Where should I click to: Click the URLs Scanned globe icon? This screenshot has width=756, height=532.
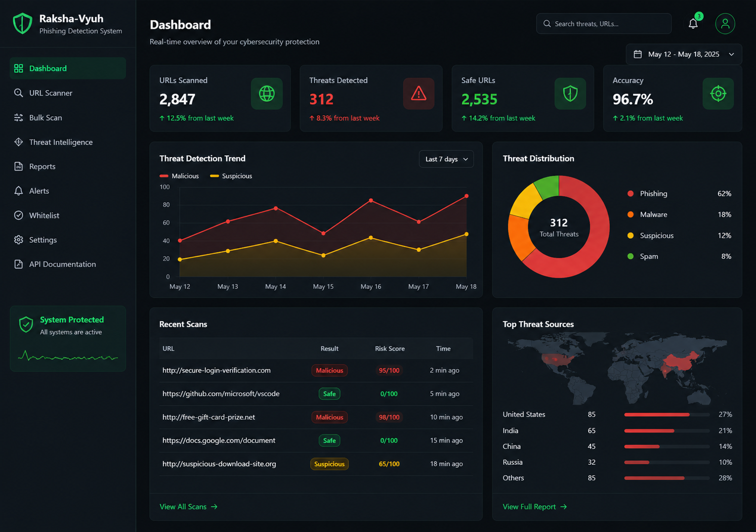click(267, 94)
